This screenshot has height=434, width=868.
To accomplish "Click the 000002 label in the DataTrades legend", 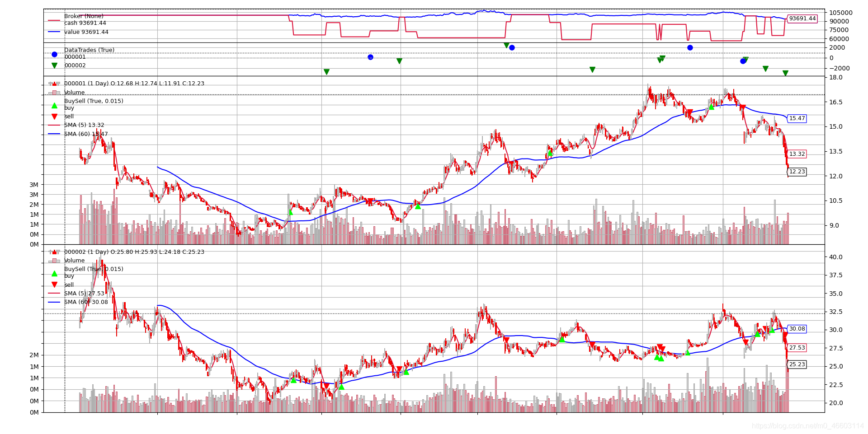I will click(x=75, y=65).
